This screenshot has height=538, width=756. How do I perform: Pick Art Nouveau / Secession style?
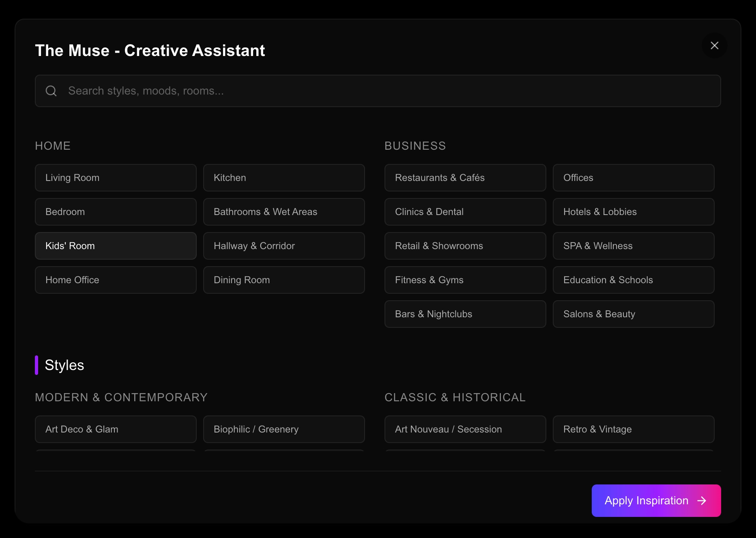pos(465,429)
